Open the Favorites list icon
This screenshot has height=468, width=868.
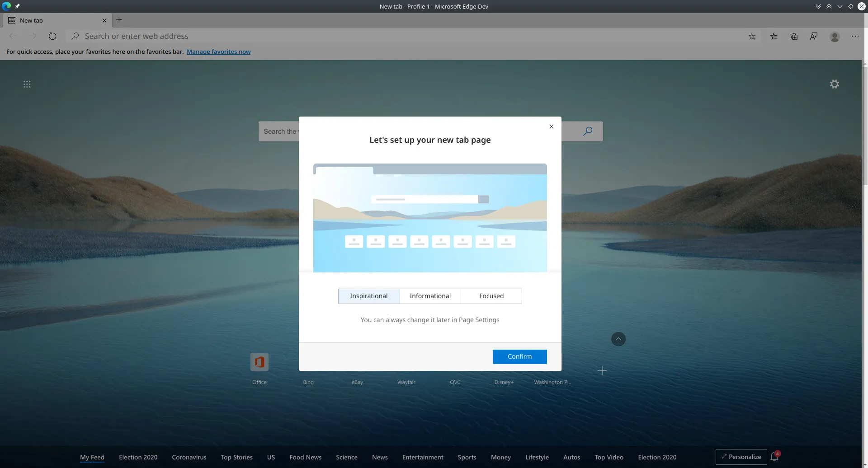(774, 36)
